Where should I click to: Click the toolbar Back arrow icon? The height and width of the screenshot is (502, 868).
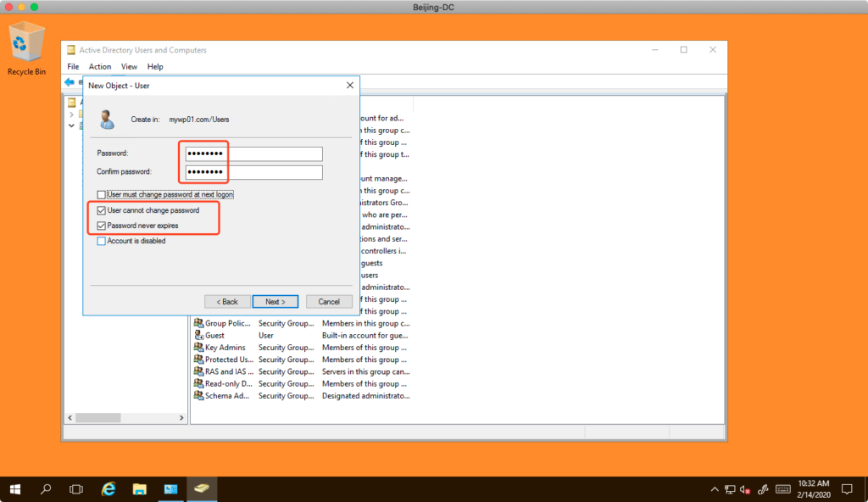coord(70,82)
